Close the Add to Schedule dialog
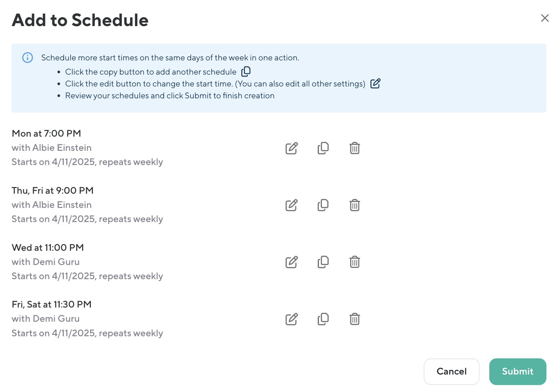Screen dimensions: 556x392 [545, 18]
